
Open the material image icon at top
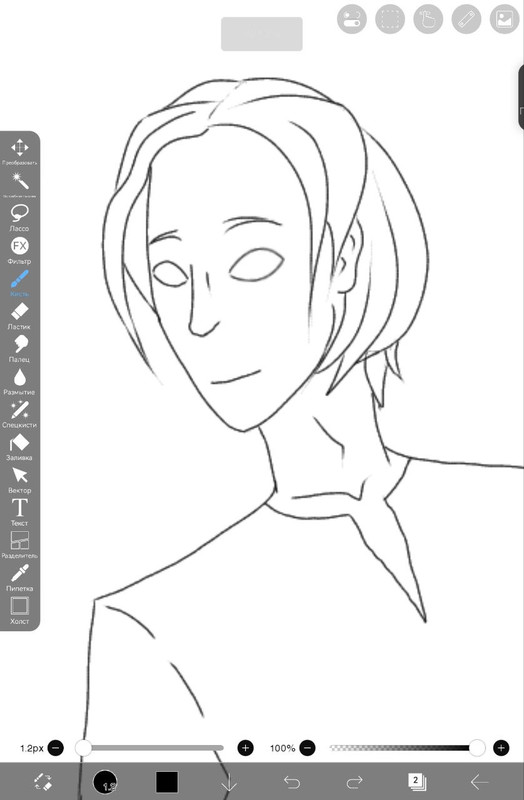click(504, 19)
